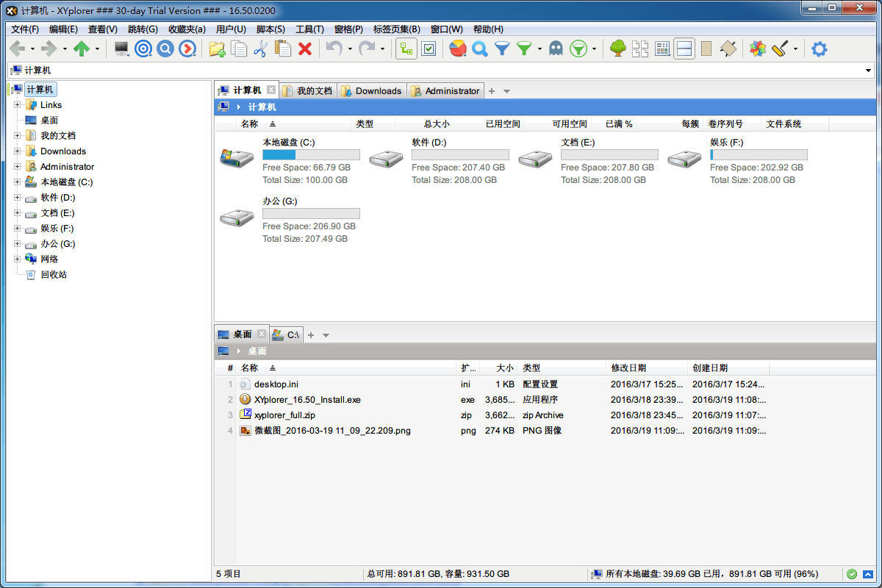The height and width of the screenshot is (588, 882).
Task: Click the Color Filters pinwheel icon
Action: click(x=756, y=49)
